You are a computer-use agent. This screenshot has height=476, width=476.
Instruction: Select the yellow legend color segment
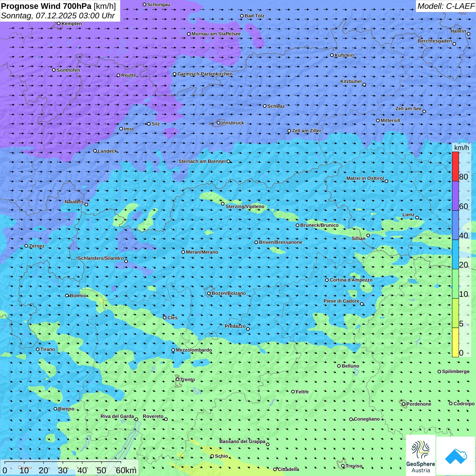coord(455,342)
